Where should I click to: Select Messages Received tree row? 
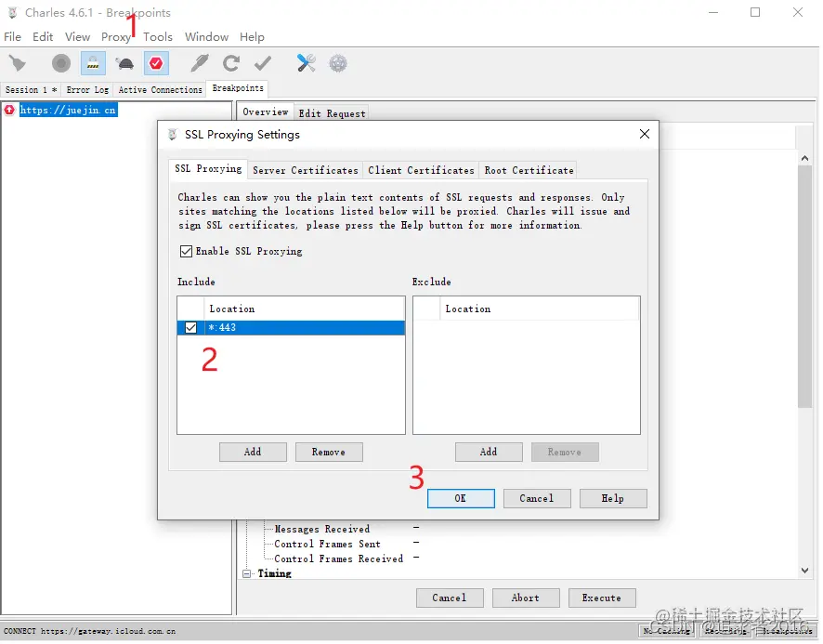click(x=321, y=529)
